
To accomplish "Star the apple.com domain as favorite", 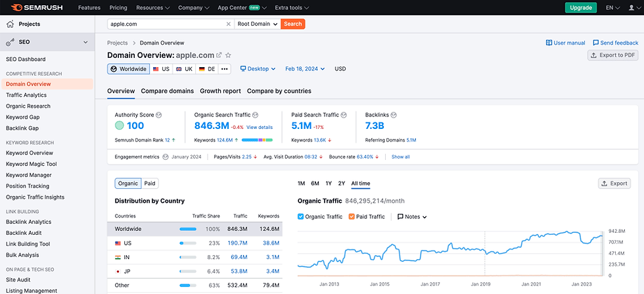I will pyautogui.click(x=229, y=55).
